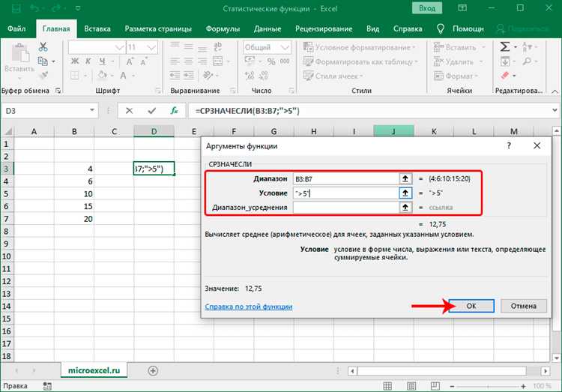Open the Справка tab
This screenshot has height=392, width=562.
[408, 28]
